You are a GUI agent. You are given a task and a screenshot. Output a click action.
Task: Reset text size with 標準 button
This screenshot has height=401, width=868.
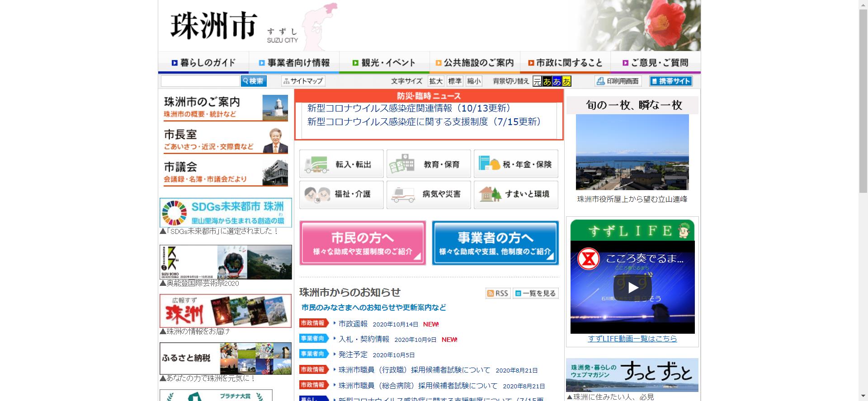point(455,81)
